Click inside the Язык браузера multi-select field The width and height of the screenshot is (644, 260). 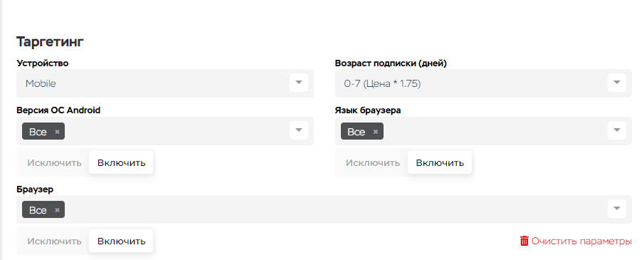[483, 131]
